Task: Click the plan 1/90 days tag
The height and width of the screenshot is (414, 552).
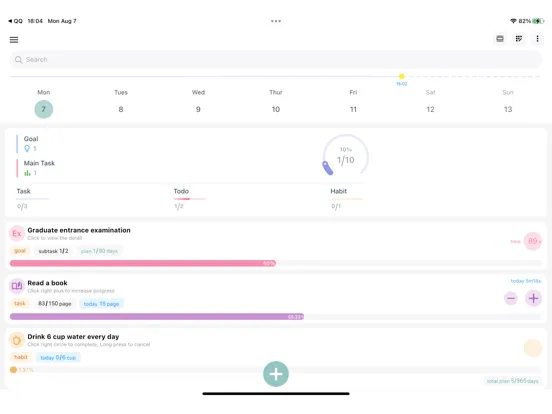Action: point(99,251)
